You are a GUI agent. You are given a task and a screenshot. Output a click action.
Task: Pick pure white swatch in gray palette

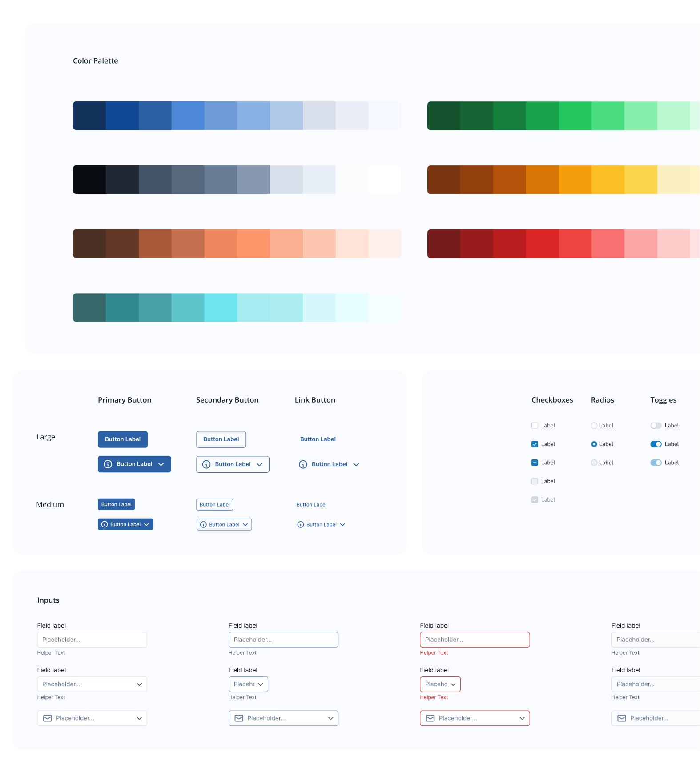pyautogui.click(x=385, y=180)
